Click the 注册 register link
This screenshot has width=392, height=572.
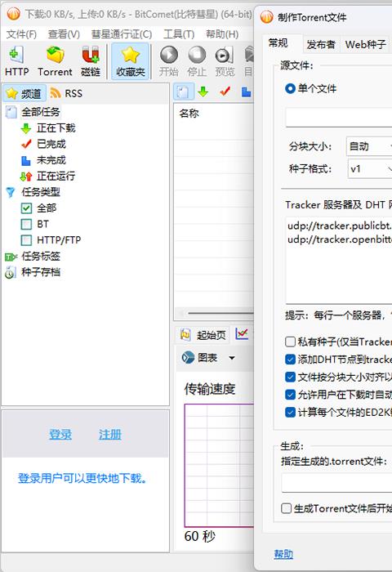point(109,435)
